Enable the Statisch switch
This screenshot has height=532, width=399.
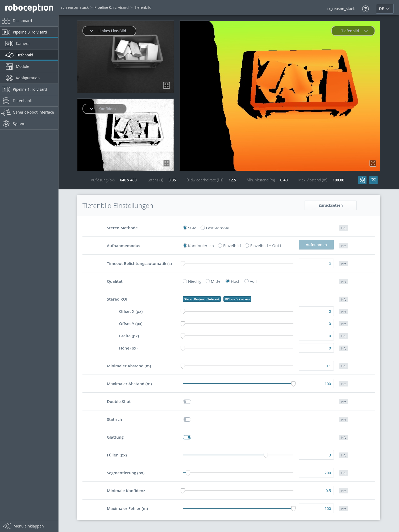[x=187, y=419]
